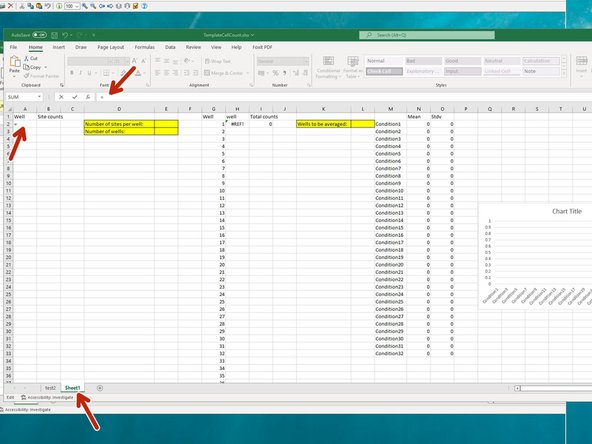The image size is (592, 444).
Task: Open the View ribbon tab
Action: [x=216, y=47]
